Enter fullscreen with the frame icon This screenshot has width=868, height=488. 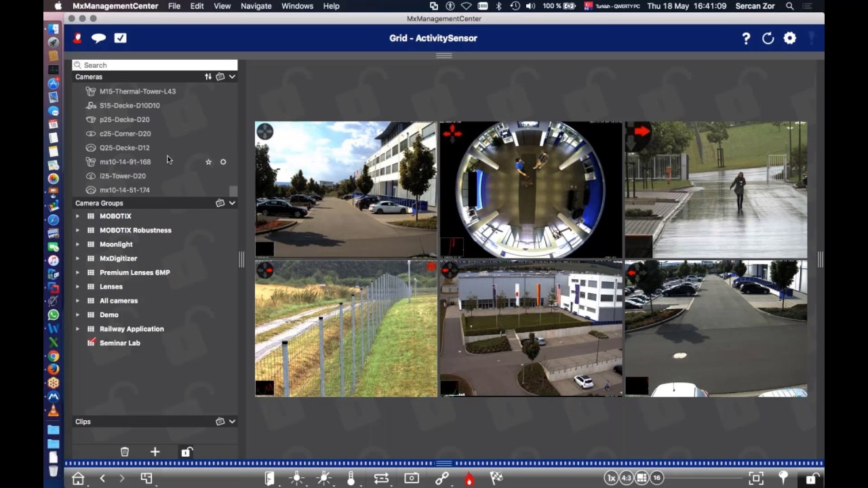click(756, 479)
